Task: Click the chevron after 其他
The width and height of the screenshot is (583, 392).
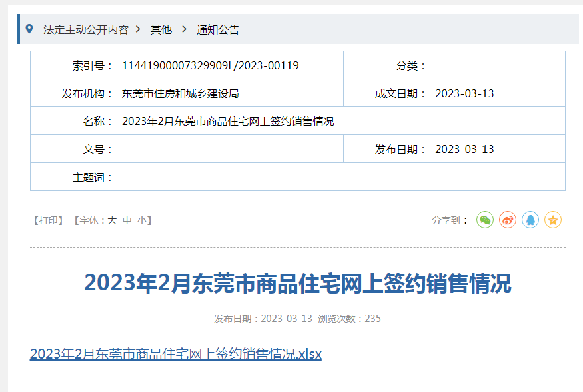Action: pyautogui.click(x=184, y=29)
